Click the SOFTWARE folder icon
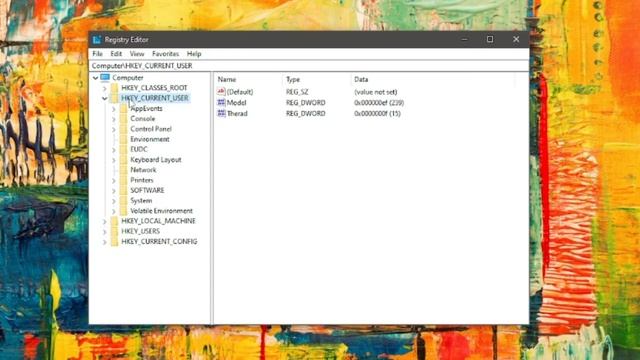Viewport: 640px width, 360px height. tap(124, 190)
